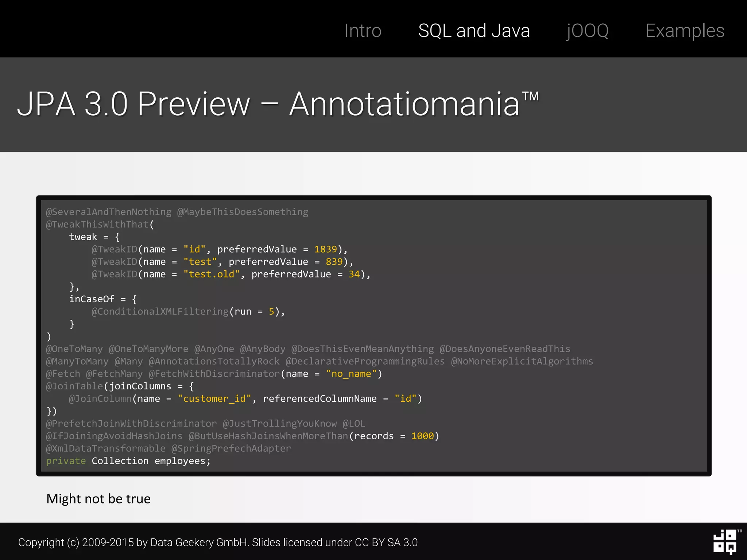Open the Intro section tab
747x560 pixels.
click(363, 31)
